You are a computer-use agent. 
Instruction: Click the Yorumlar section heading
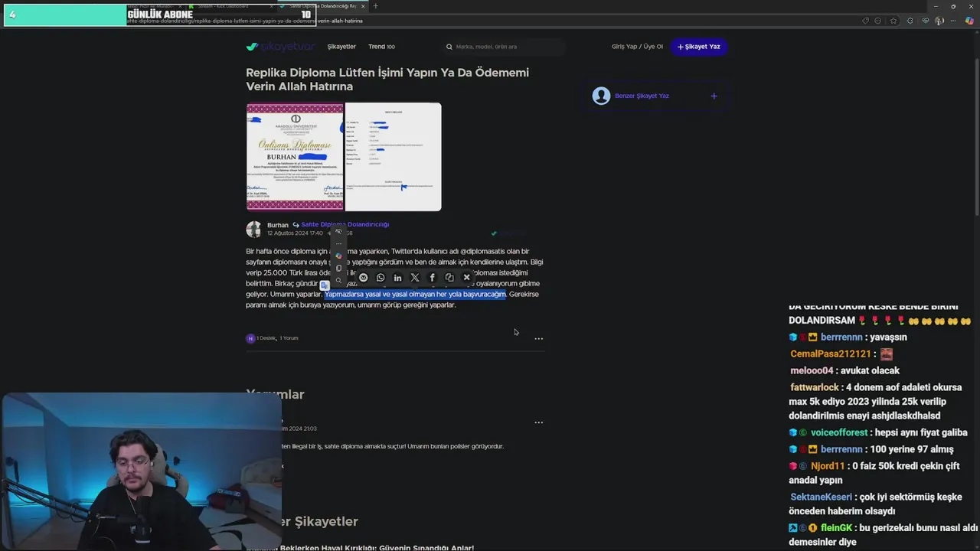(x=276, y=394)
